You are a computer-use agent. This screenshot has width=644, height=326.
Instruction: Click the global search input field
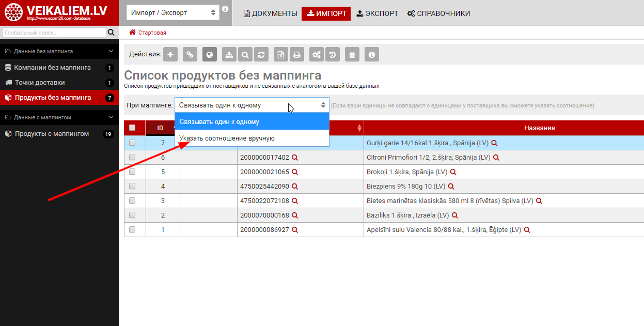point(54,33)
